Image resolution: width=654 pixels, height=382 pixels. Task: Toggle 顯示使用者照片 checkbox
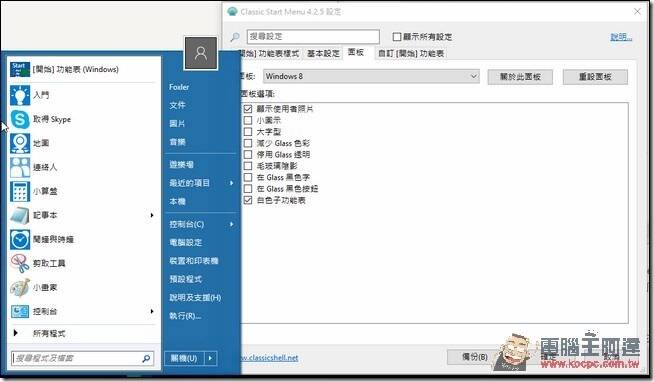(x=248, y=109)
